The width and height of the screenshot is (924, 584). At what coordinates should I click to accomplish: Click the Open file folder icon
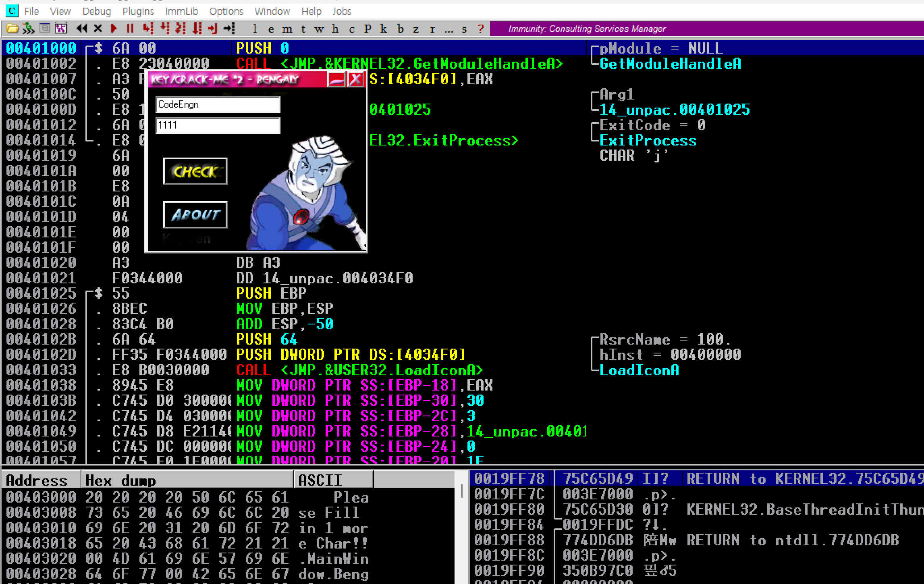[x=12, y=29]
